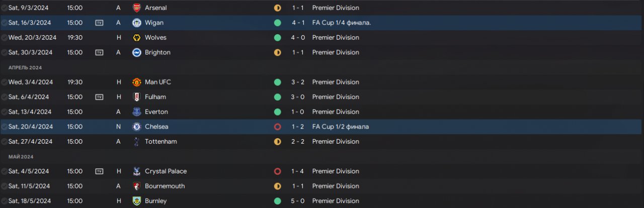This screenshot has height=208, width=644.
Task: Click the Man UFC club crest
Action: click(x=136, y=82)
